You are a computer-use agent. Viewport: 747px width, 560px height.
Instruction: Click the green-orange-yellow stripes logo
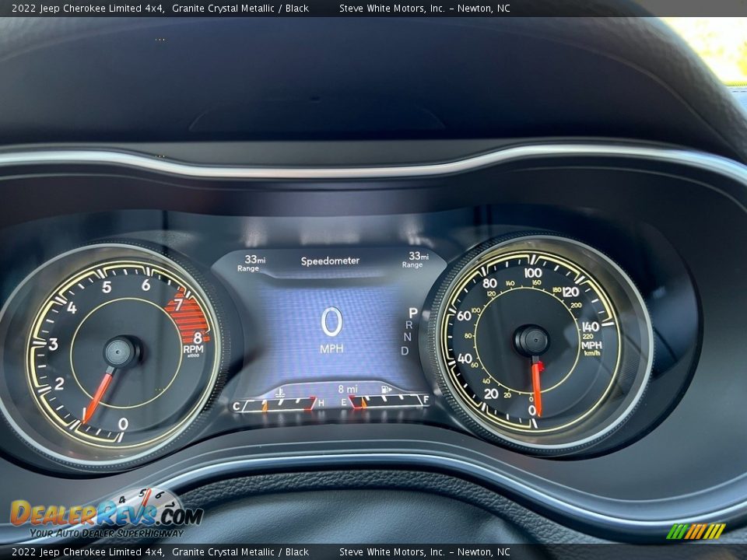pos(696,531)
